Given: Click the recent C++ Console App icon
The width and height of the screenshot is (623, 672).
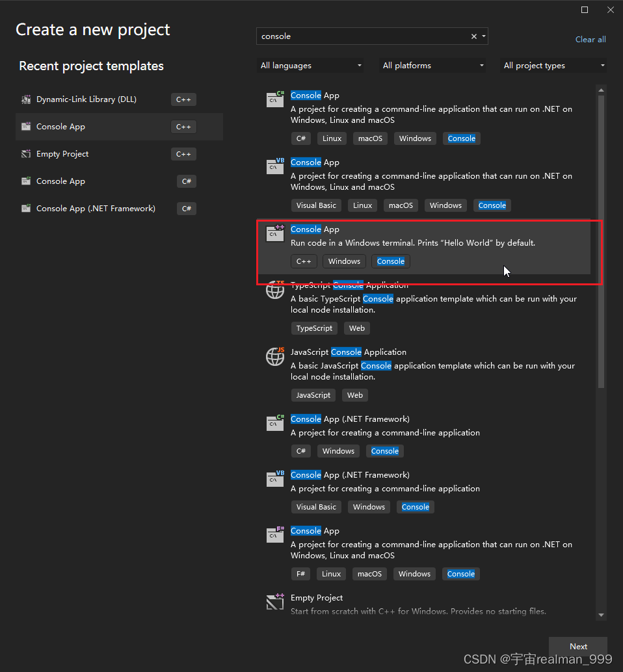Looking at the screenshot, I should (x=26, y=127).
